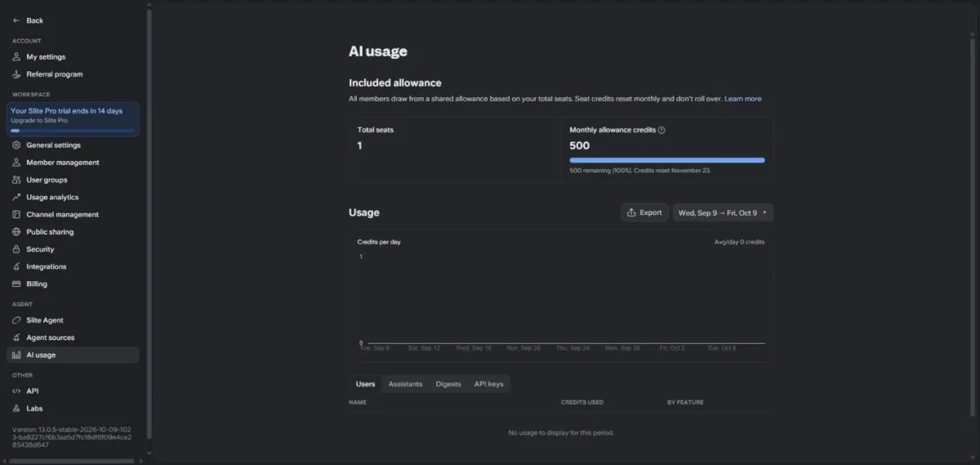Click the Security lock icon
The height and width of the screenshot is (465, 980).
(16, 249)
